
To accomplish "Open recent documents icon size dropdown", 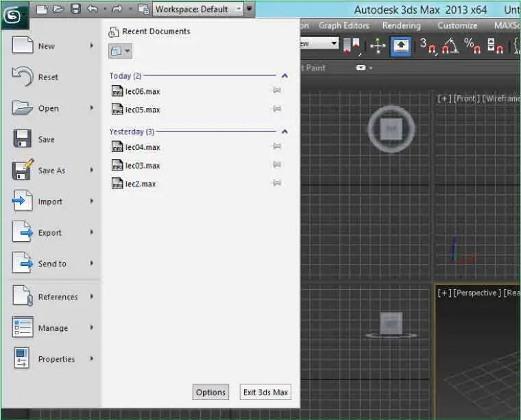I will (120, 51).
